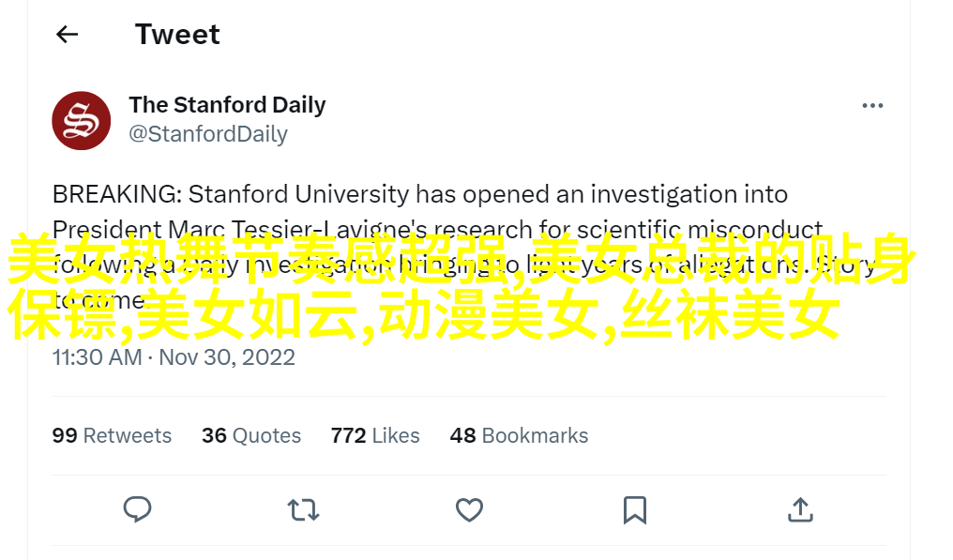View the 48 Bookmarks count
The height and width of the screenshot is (560, 953).
519,435
